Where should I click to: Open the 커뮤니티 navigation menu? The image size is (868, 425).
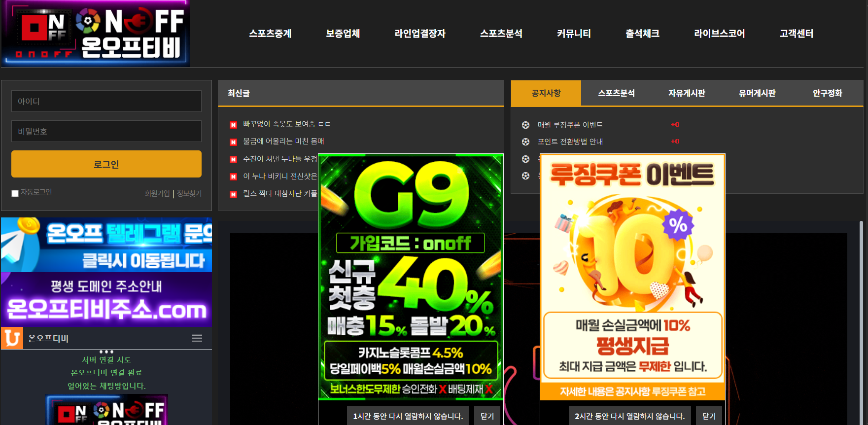pos(574,34)
